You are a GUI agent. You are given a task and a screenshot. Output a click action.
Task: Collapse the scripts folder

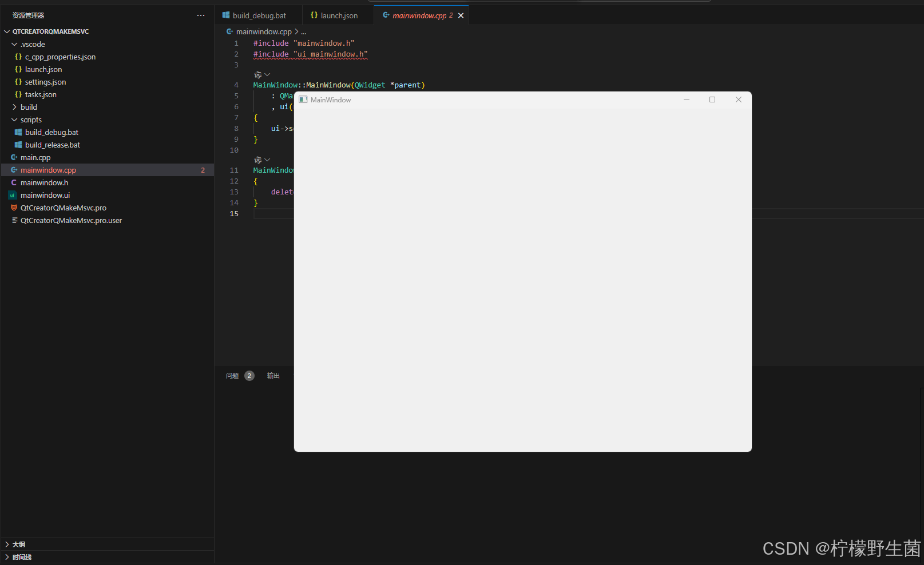click(x=14, y=120)
